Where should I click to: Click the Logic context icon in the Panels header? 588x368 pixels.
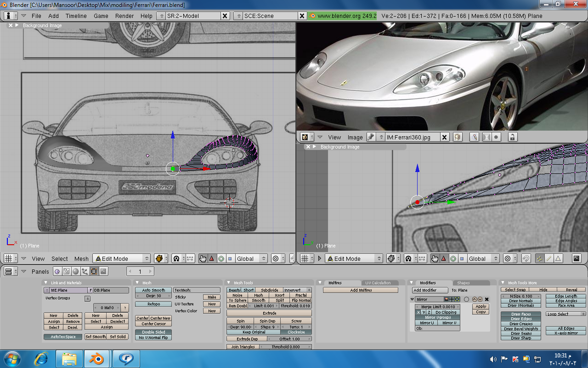point(57,271)
